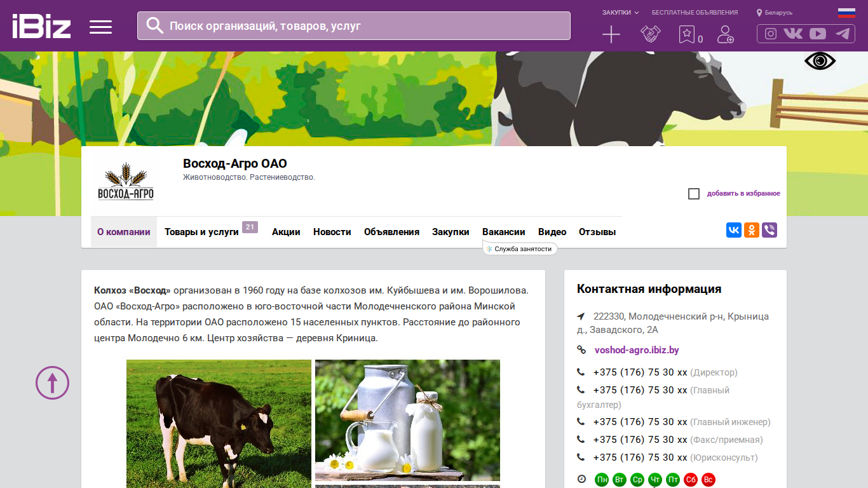Open Telegram link in header
Screen dimensions: 868x488
pyautogui.click(x=843, y=34)
